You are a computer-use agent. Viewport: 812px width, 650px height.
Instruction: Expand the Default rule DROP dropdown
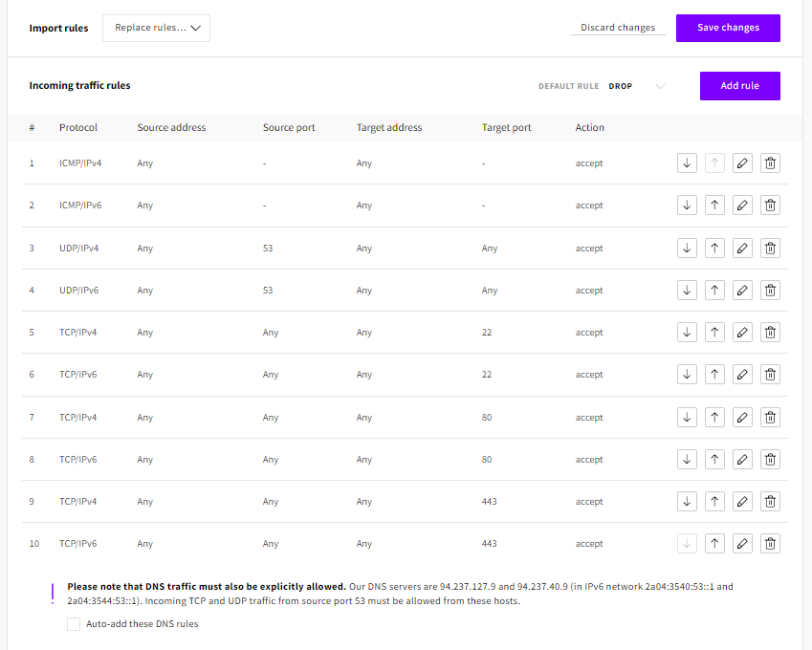click(637, 86)
